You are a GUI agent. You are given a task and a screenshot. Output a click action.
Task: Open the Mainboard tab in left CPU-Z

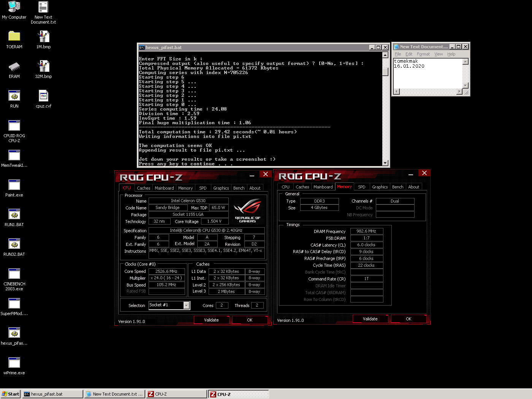point(164,188)
